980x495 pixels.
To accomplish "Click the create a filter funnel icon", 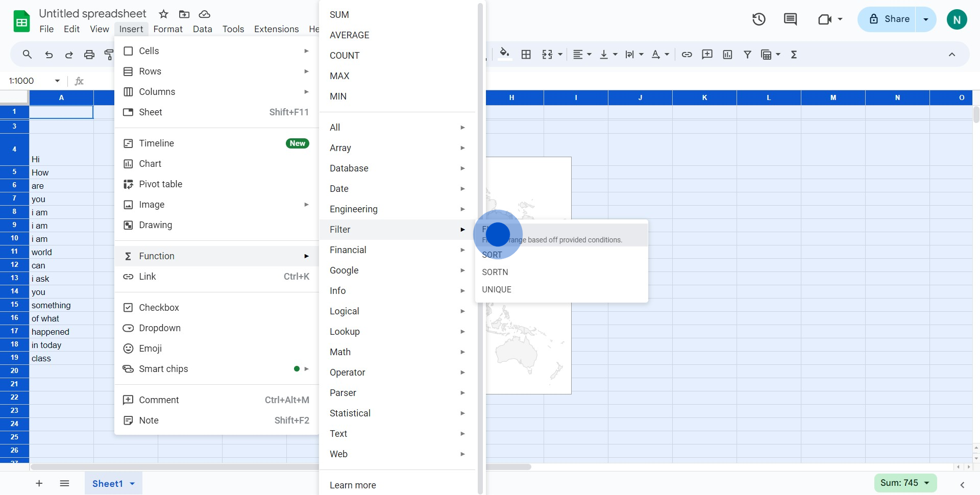I will [747, 54].
